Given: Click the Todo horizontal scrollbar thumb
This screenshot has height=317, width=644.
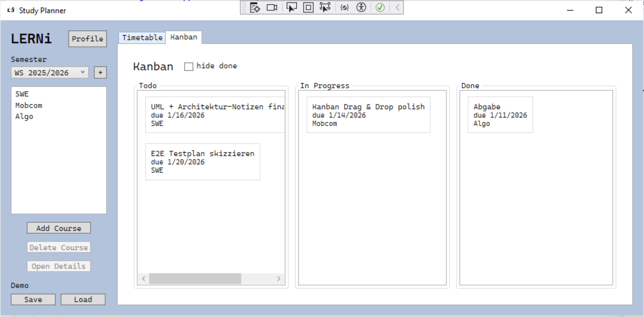Looking at the screenshot, I should pyautogui.click(x=195, y=279).
